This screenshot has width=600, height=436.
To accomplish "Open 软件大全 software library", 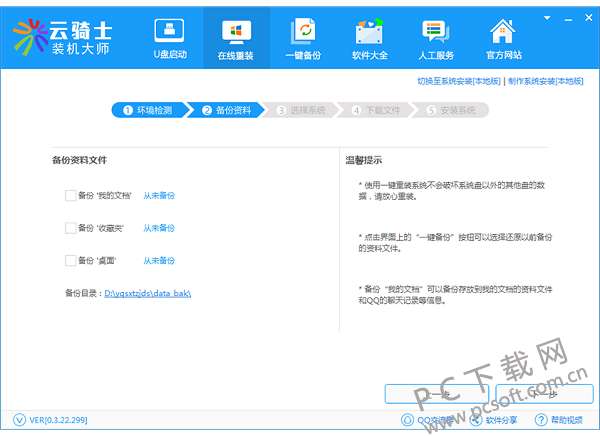I will pos(370,38).
